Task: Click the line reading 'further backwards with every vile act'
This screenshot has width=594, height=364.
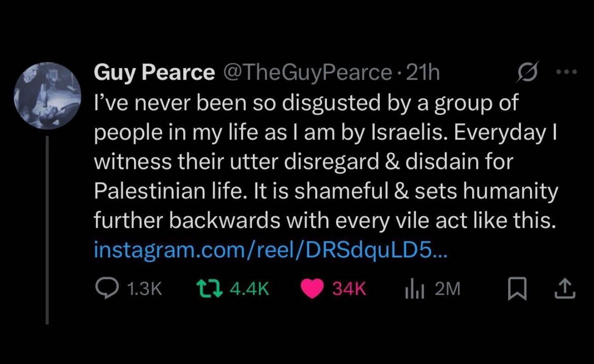Action: [322, 221]
